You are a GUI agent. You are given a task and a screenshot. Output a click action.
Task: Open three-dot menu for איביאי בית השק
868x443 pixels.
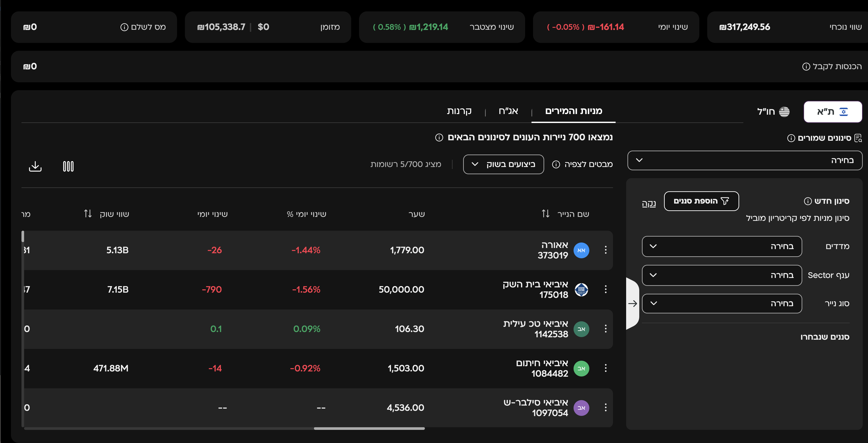[x=606, y=289]
